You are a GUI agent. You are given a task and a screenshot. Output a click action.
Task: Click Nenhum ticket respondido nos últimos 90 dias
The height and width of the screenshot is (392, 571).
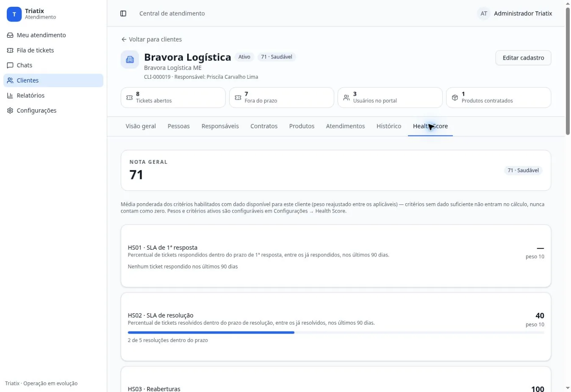183,267
